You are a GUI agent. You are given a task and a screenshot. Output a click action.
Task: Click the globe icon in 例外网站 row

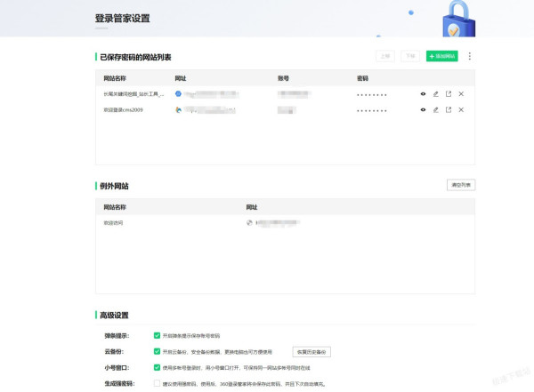coord(249,223)
